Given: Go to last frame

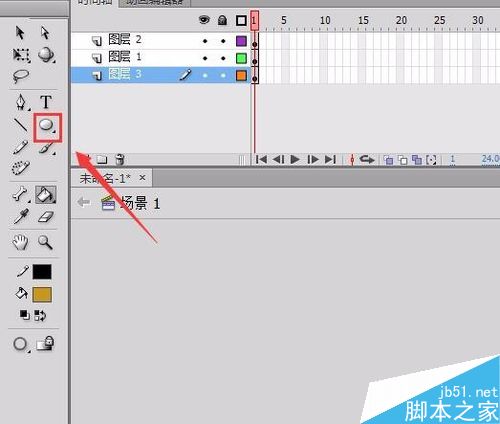Looking at the screenshot, I should coord(330,160).
